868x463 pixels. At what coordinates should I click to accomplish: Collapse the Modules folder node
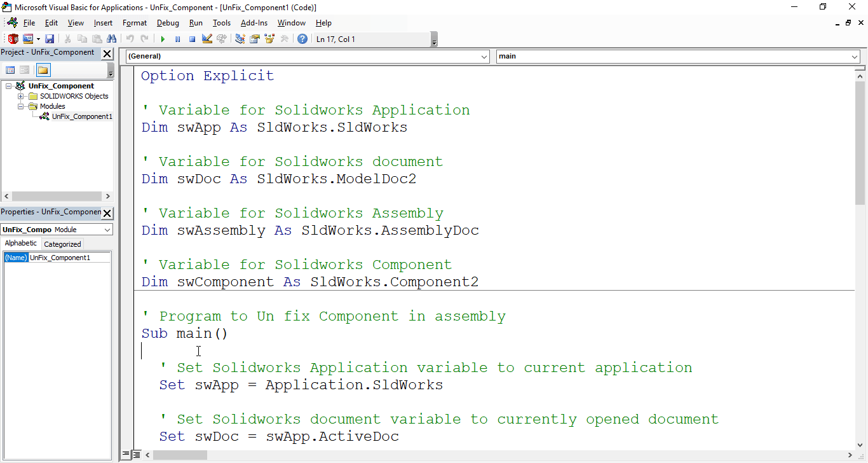pos(20,106)
